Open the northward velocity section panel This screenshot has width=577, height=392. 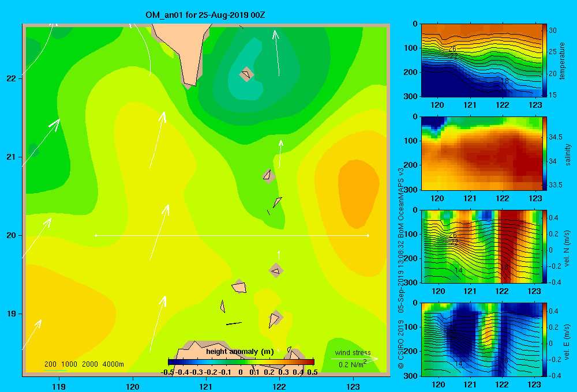click(481, 246)
